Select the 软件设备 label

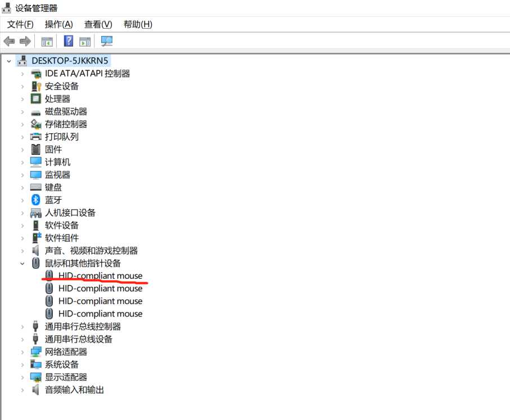(x=61, y=225)
